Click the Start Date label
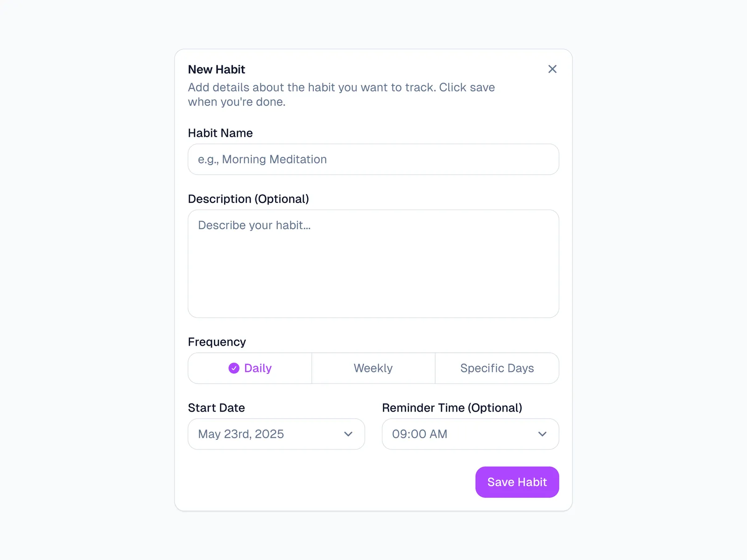Image resolution: width=747 pixels, height=560 pixels. 216,408
